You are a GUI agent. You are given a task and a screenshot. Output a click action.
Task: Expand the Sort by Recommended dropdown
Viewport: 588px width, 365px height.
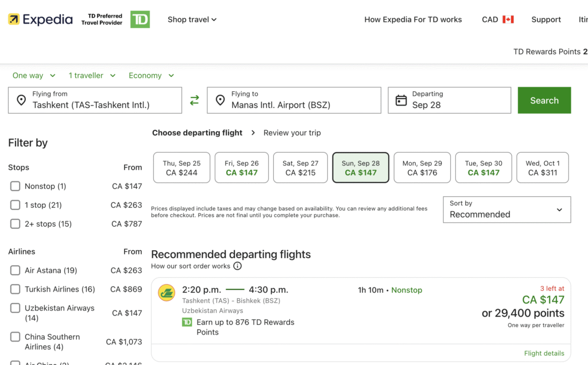(506, 209)
